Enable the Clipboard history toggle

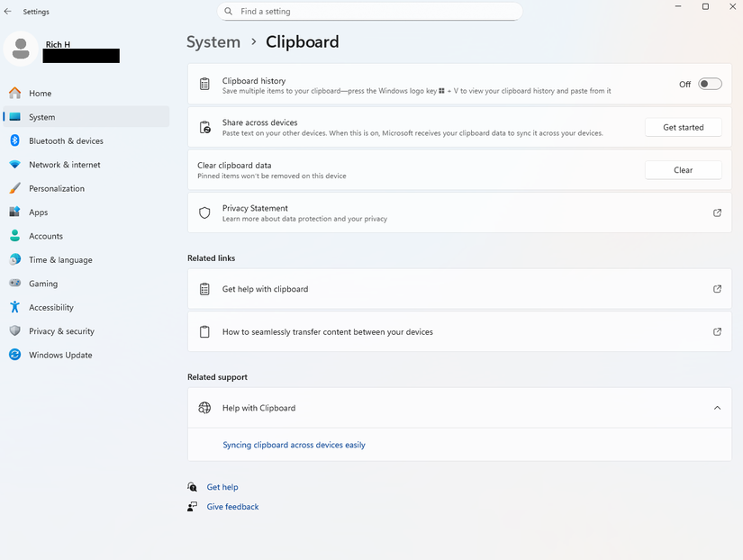pos(709,83)
